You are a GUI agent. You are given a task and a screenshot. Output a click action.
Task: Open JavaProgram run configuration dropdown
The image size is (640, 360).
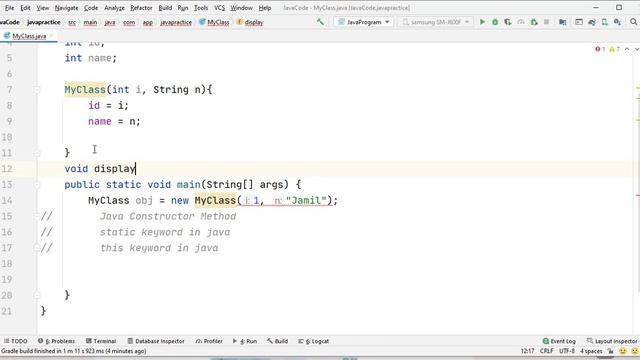(x=364, y=22)
